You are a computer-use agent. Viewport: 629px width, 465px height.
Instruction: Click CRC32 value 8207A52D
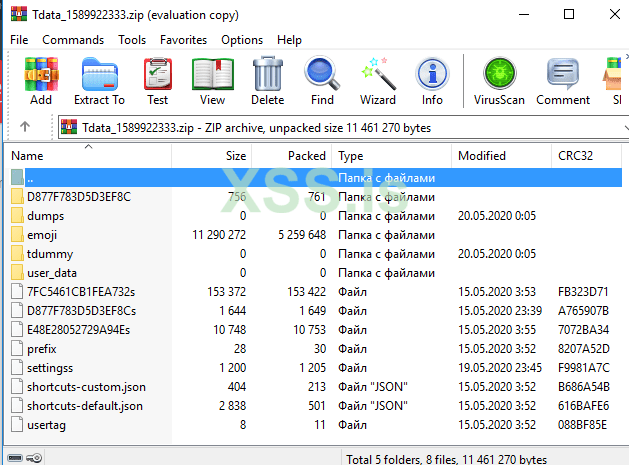point(584,349)
